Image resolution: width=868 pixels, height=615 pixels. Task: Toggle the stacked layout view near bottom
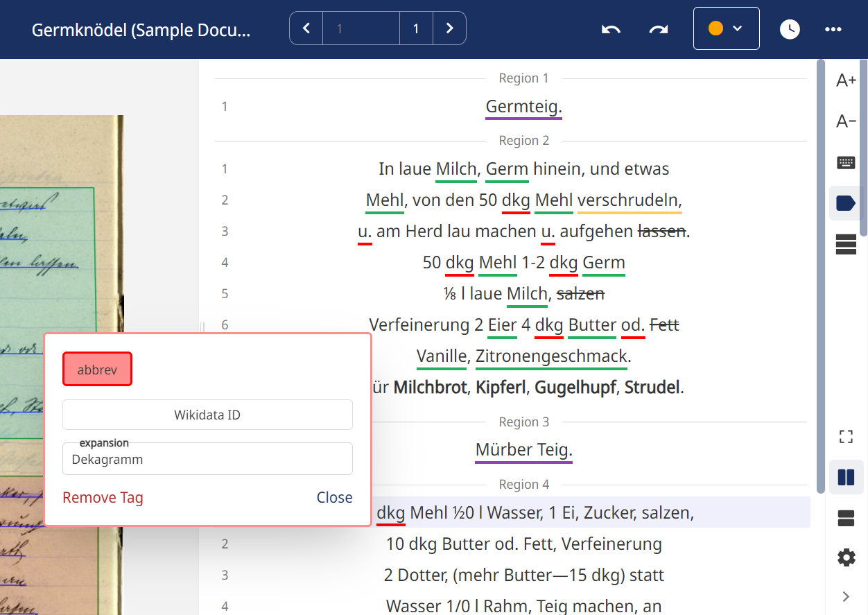coord(846,517)
